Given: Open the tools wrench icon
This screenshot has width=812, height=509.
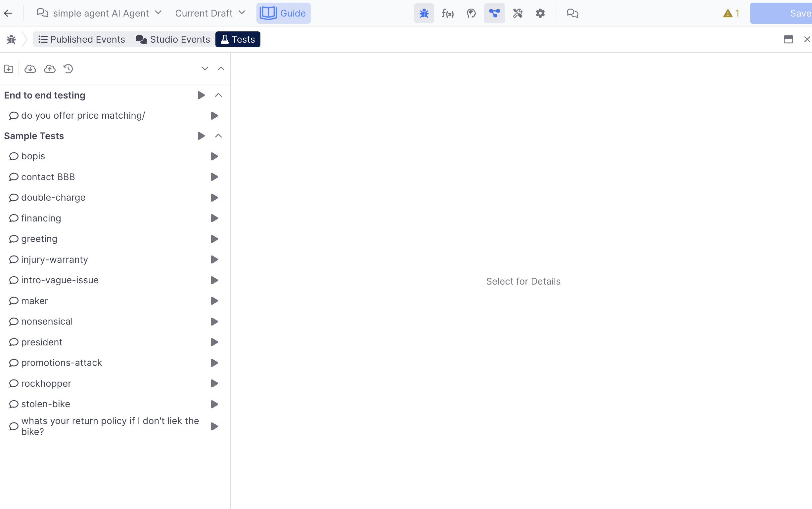Looking at the screenshot, I should pos(518,14).
